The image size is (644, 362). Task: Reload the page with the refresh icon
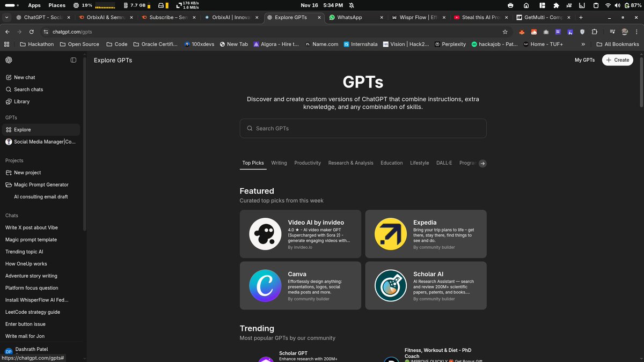32,32
